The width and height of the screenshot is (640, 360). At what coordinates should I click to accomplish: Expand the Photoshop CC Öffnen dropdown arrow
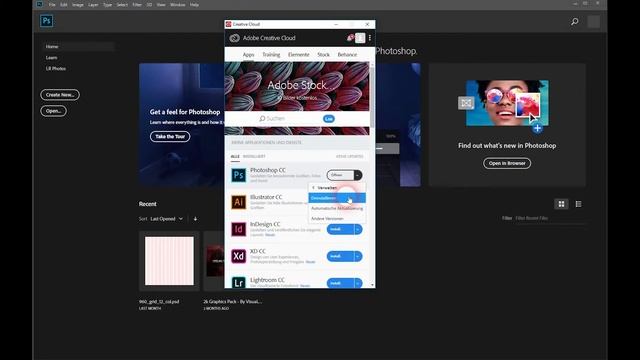[x=358, y=175]
